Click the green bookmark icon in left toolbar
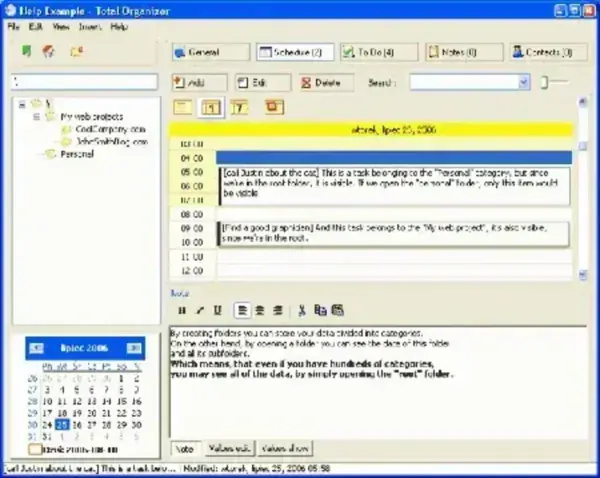 click(26, 51)
